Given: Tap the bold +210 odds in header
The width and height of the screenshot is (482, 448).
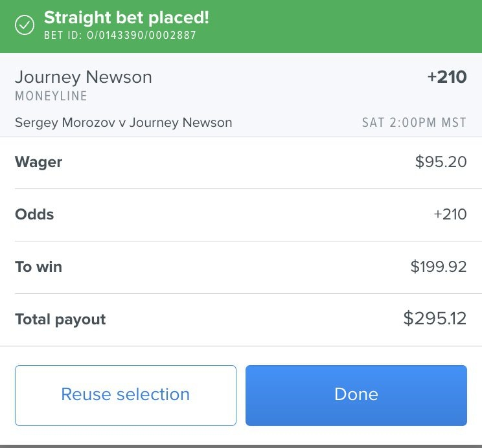Looking at the screenshot, I should coord(447,77).
